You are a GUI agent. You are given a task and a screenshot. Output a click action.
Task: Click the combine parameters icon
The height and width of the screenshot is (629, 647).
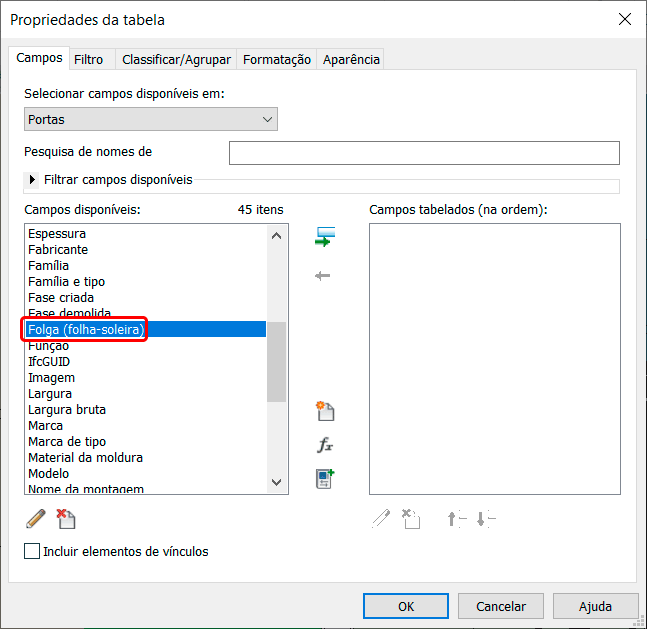[324, 479]
